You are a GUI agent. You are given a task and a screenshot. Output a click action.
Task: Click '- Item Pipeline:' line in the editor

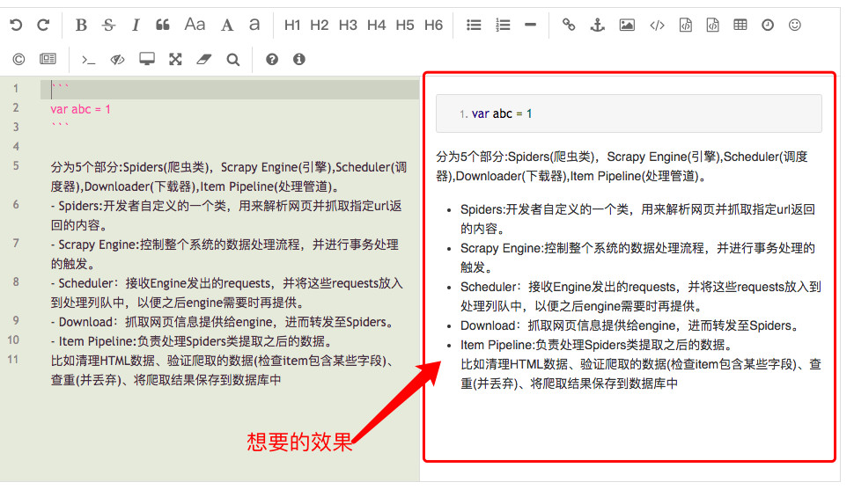pos(191,341)
